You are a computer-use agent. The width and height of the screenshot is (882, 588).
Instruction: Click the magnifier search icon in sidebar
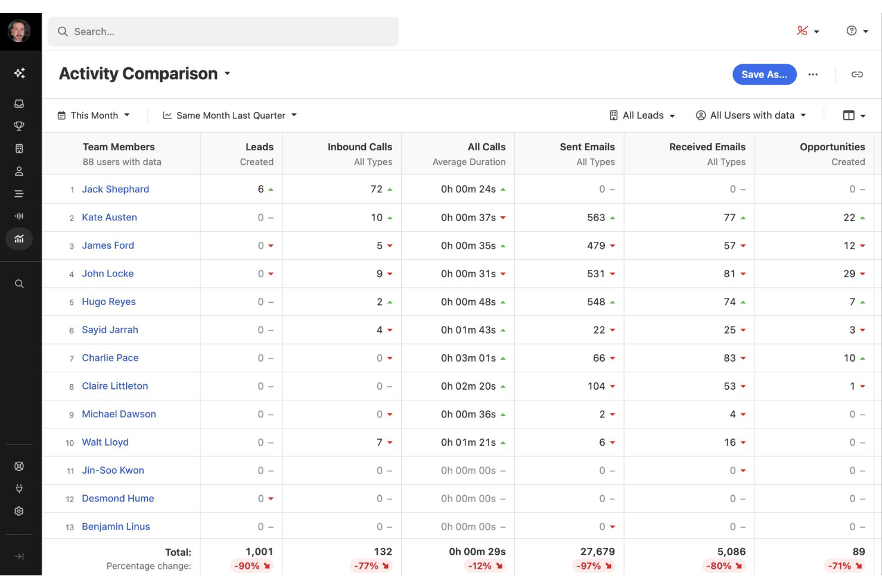19,284
